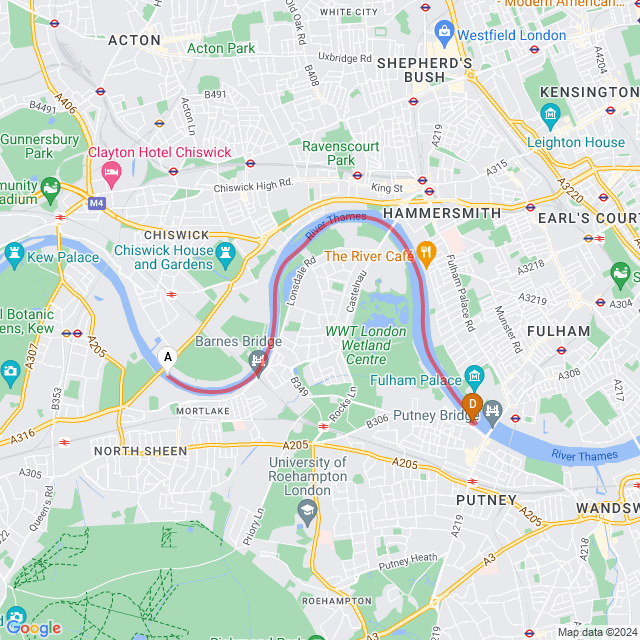The height and width of the screenshot is (640, 640).
Task: Click the Clayton Hotel Chiswick bed icon
Action: click(x=111, y=173)
